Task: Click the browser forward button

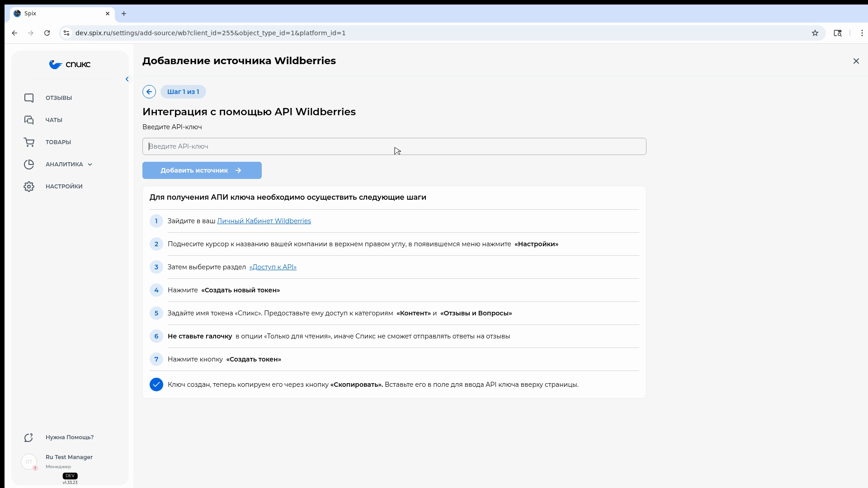Action: 31,33
